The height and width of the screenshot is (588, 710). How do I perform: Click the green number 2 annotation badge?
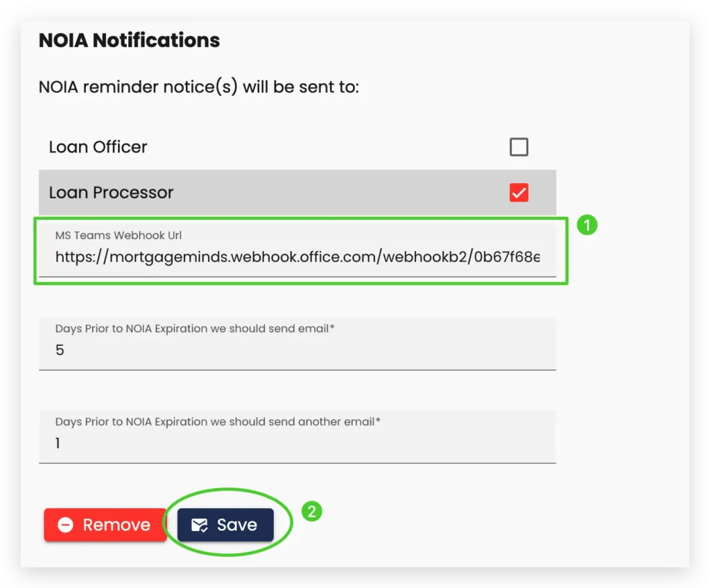(311, 512)
